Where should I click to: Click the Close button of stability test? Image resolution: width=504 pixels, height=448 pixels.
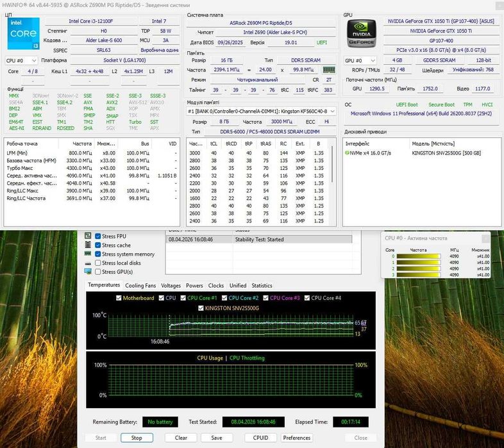coord(360,438)
